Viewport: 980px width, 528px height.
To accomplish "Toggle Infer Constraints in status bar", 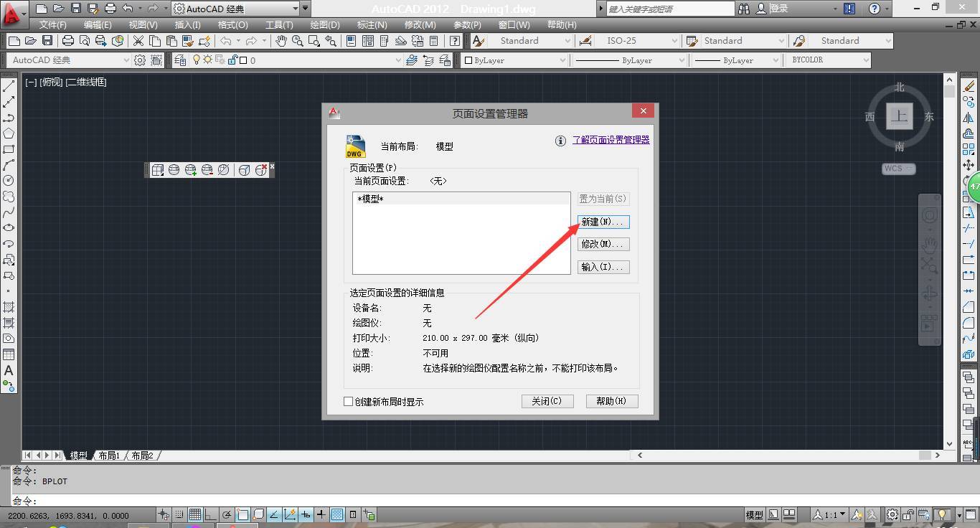I will (164, 514).
